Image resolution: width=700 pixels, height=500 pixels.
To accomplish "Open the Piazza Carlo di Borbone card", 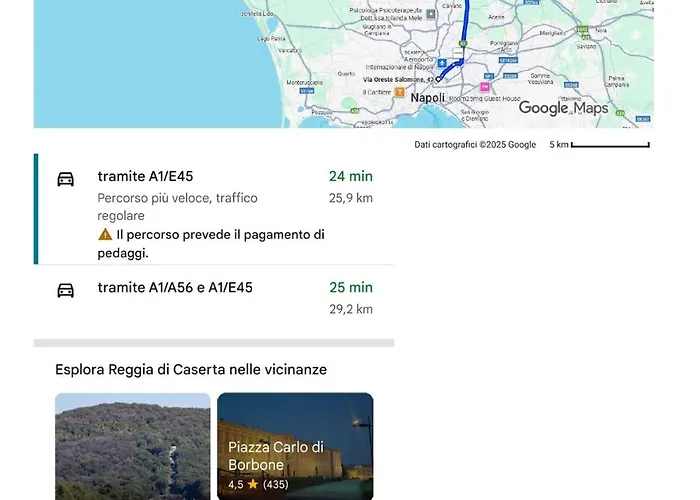I will tap(295, 446).
